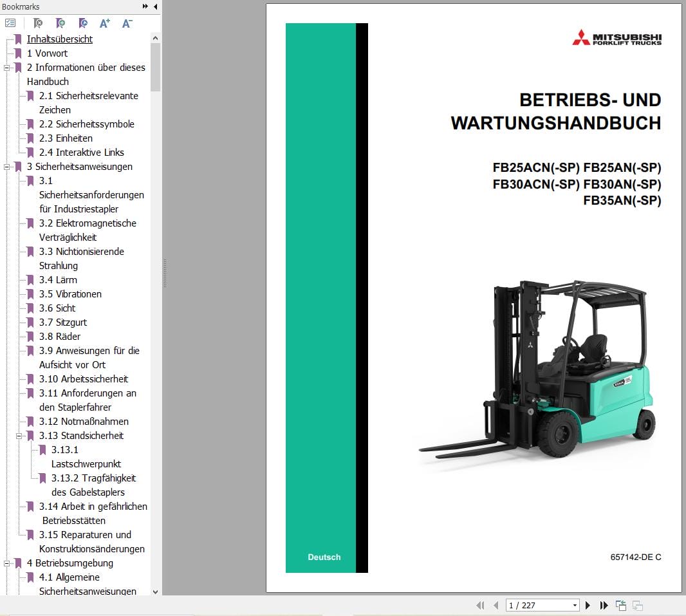Select '2 Informationen über dieses Handbuch' bookmark
Image resolution: width=686 pixels, height=616 pixels.
coord(86,75)
